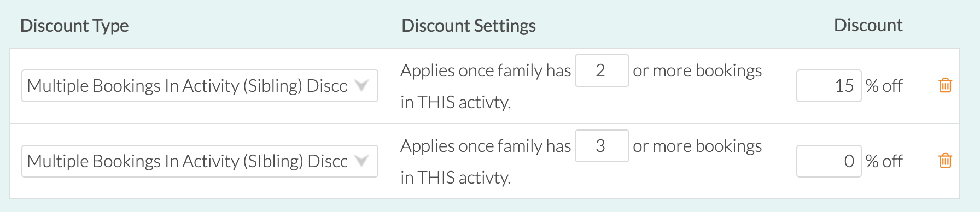Open discount type dropdown for 0% row
This screenshot has width=980, height=212.
[x=200, y=161]
